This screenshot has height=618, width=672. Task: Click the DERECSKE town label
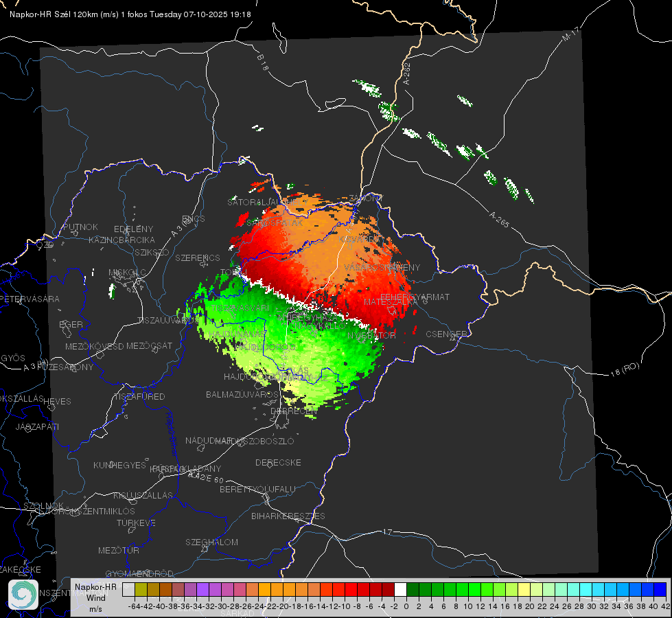point(278,462)
